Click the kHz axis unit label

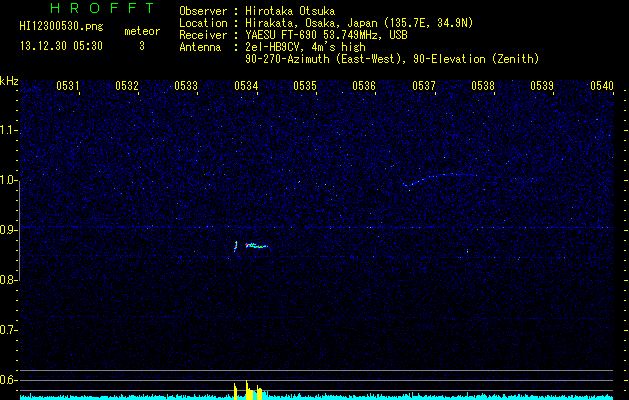tap(9, 81)
